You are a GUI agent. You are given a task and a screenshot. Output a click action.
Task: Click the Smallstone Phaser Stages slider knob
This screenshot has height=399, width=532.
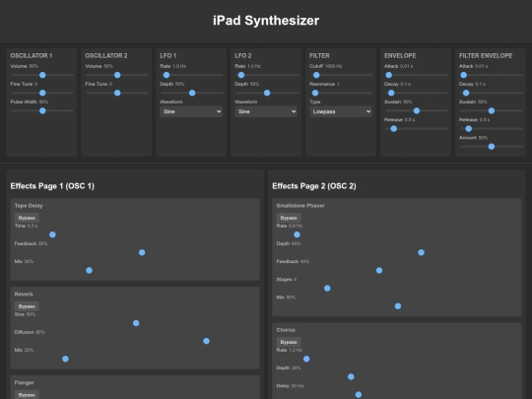click(327, 289)
